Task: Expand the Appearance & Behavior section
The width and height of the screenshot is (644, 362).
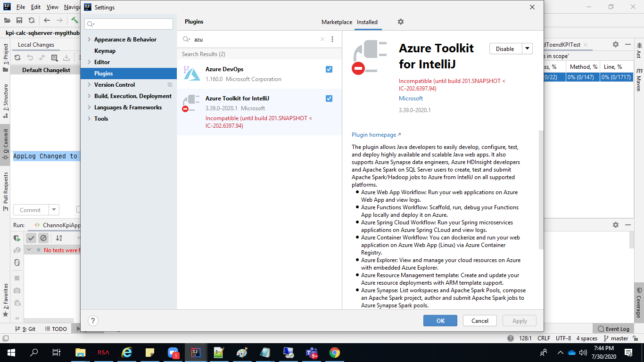Action: point(90,39)
